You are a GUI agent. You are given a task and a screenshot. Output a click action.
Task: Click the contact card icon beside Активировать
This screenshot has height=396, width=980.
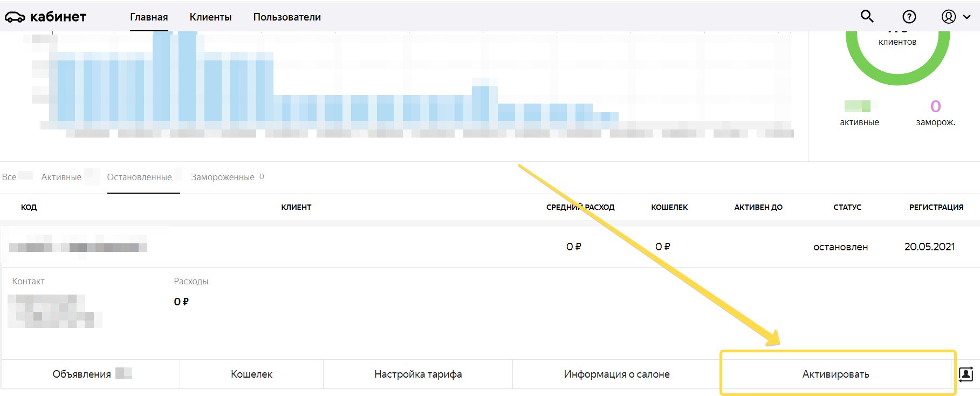966,374
